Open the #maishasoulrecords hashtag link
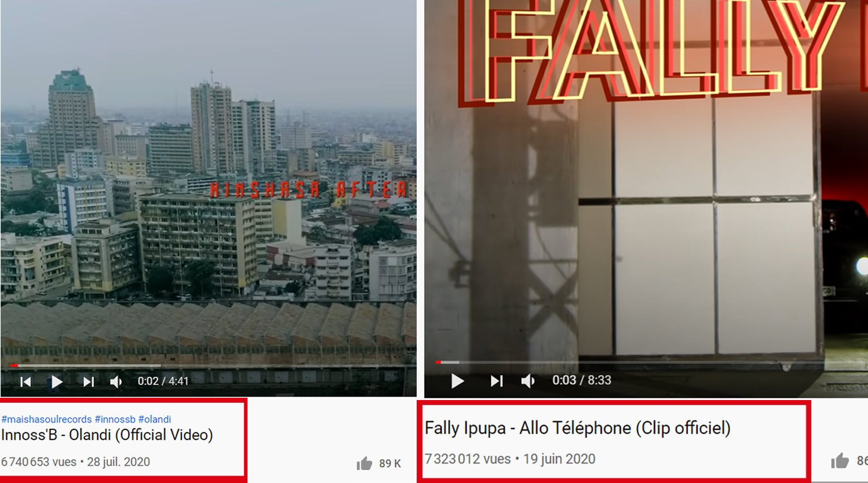868x483 pixels. click(x=47, y=419)
